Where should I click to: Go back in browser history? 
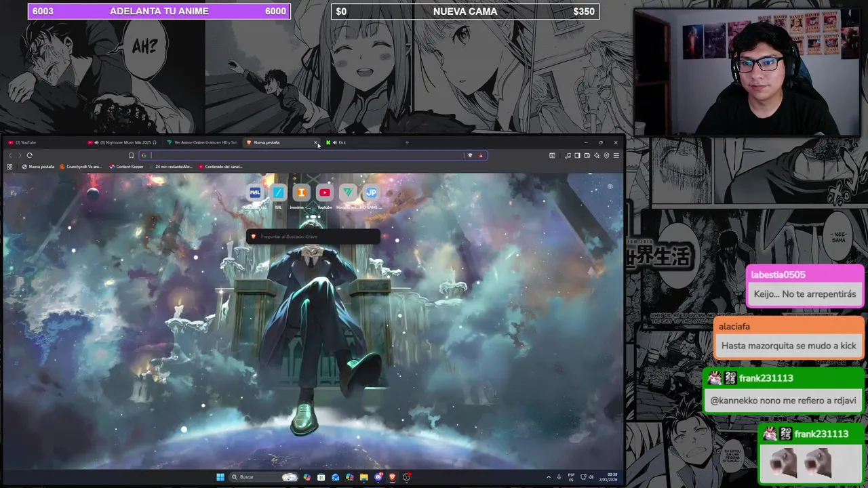[9, 155]
